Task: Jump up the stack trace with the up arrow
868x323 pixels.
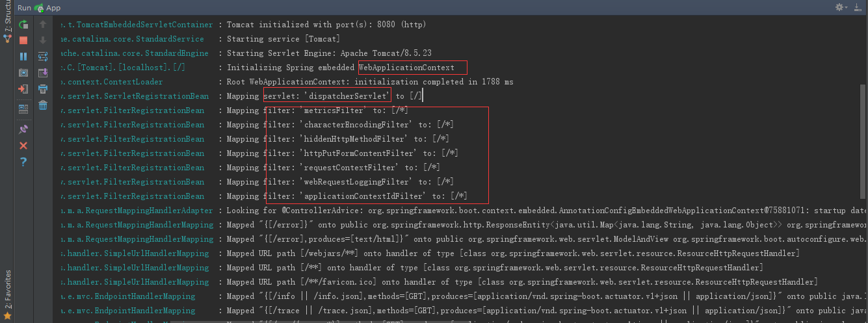Action: [x=43, y=25]
